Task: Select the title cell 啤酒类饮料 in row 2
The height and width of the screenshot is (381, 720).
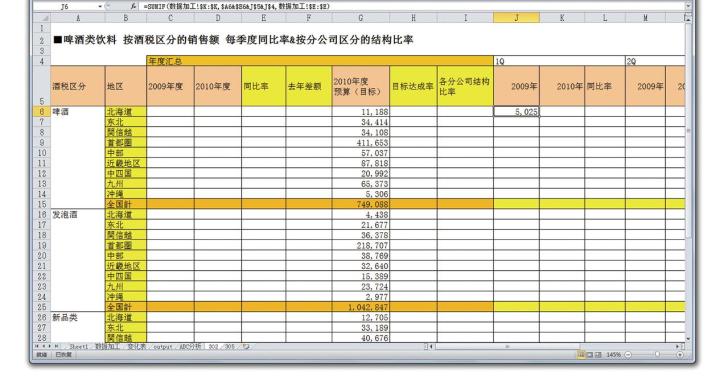Action: [x=233, y=39]
